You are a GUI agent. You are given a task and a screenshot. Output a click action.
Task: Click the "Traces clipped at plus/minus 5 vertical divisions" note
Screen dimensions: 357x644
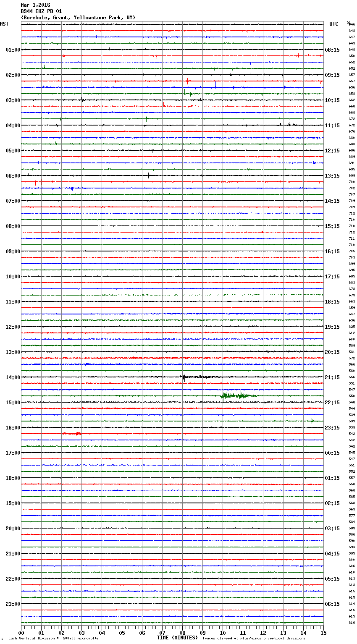(x=254, y=639)
